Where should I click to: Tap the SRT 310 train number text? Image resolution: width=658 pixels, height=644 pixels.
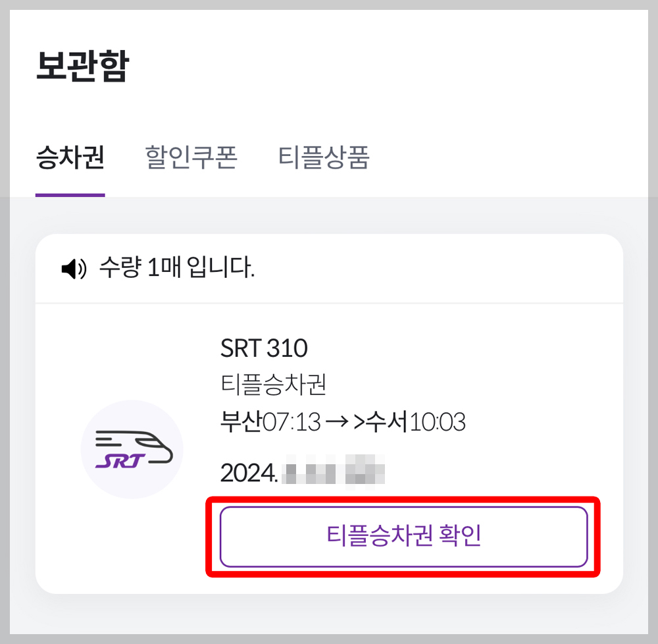(265, 347)
